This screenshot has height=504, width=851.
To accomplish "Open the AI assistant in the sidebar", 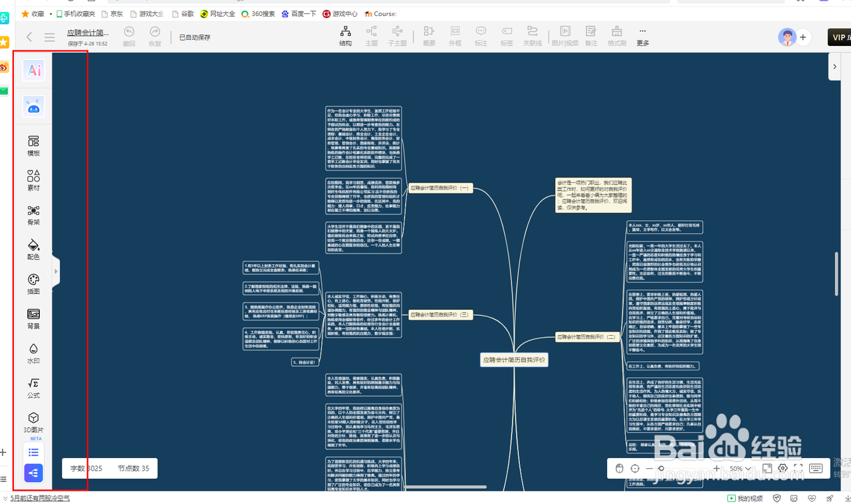I will 34,70.
